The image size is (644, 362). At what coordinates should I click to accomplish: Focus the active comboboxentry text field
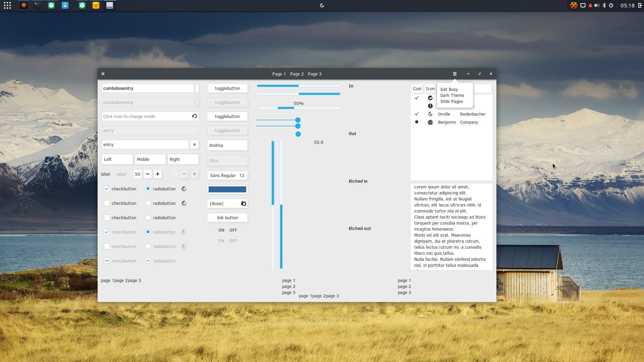[x=148, y=88]
